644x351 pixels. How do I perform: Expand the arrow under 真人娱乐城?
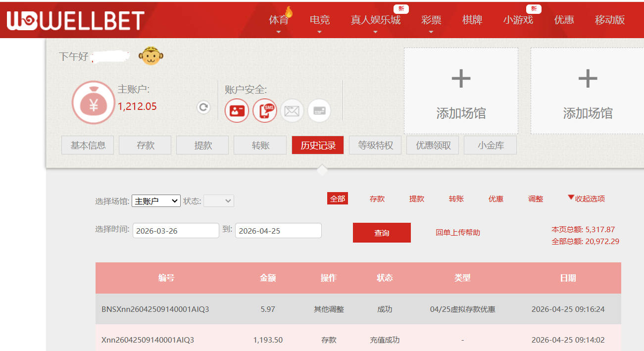click(376, 32)
